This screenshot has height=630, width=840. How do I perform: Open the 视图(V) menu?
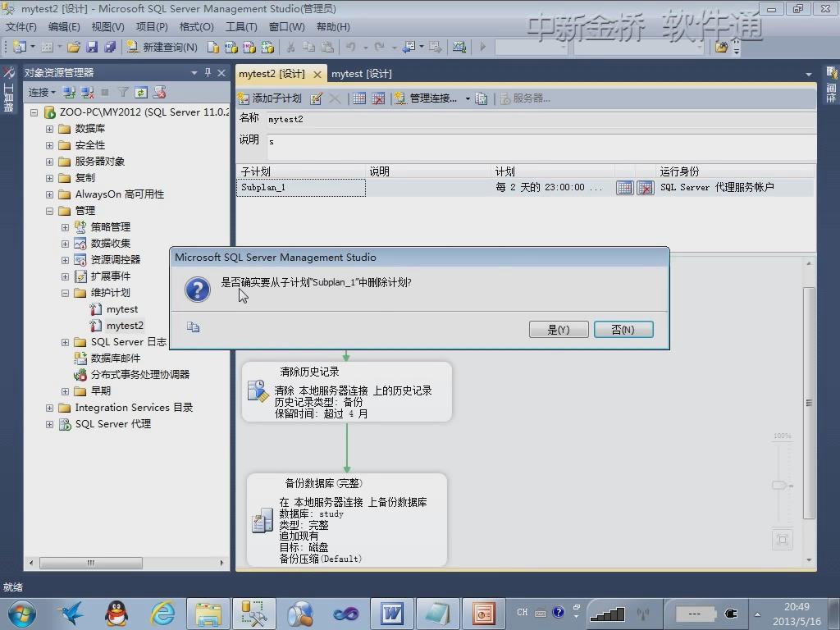[x=107, y=27]
